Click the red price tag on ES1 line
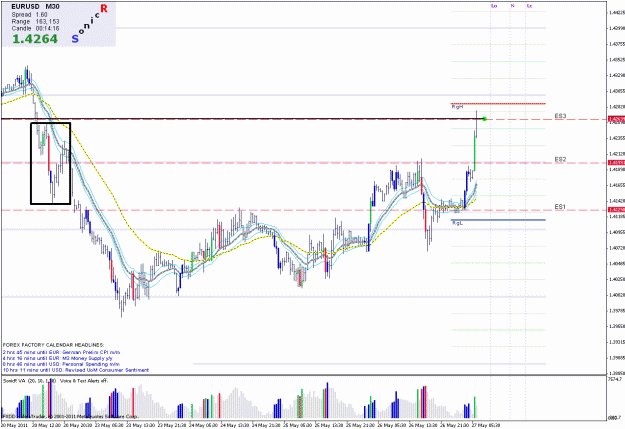Screen dimensions: 625x429 coord(616,210)
